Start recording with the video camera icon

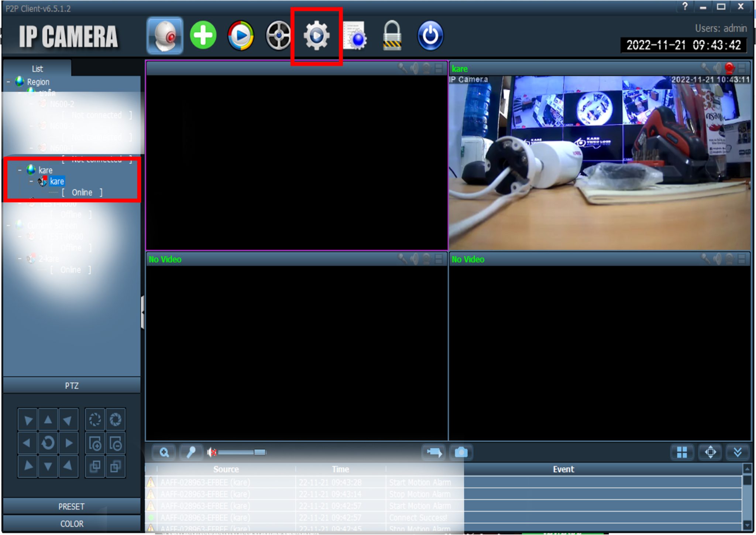(x=434, y=451)
